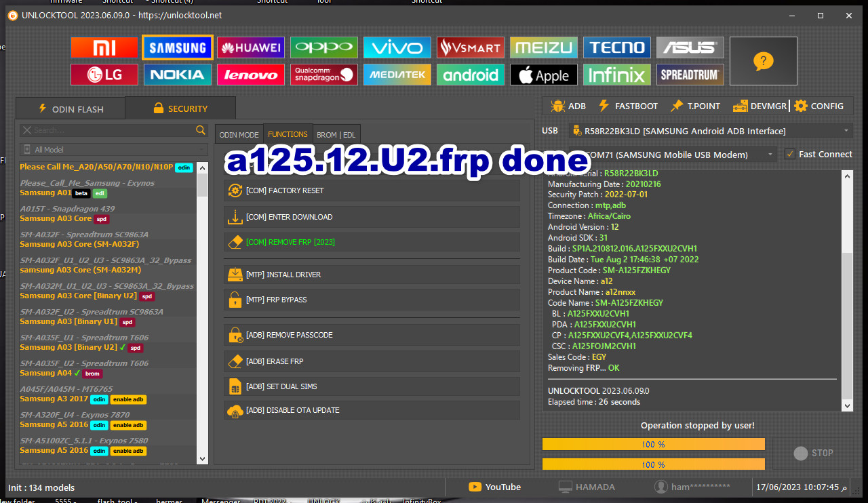Open the generic Android section

[x=471, y=75]
